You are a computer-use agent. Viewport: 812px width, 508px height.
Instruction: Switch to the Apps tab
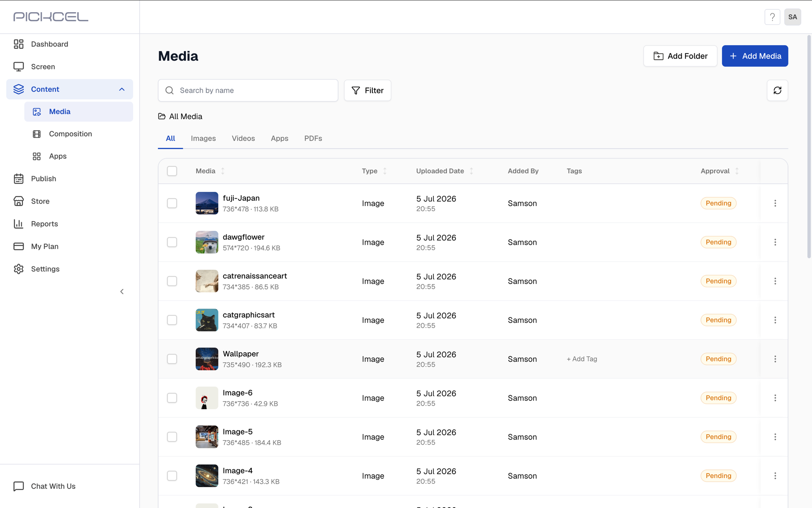[280, 138]
